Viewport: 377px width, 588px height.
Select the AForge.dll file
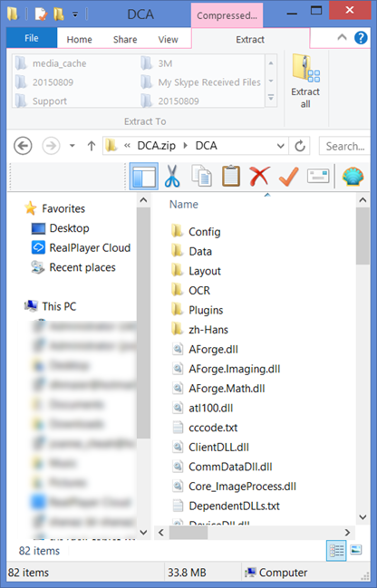click(x=205, y=349)
